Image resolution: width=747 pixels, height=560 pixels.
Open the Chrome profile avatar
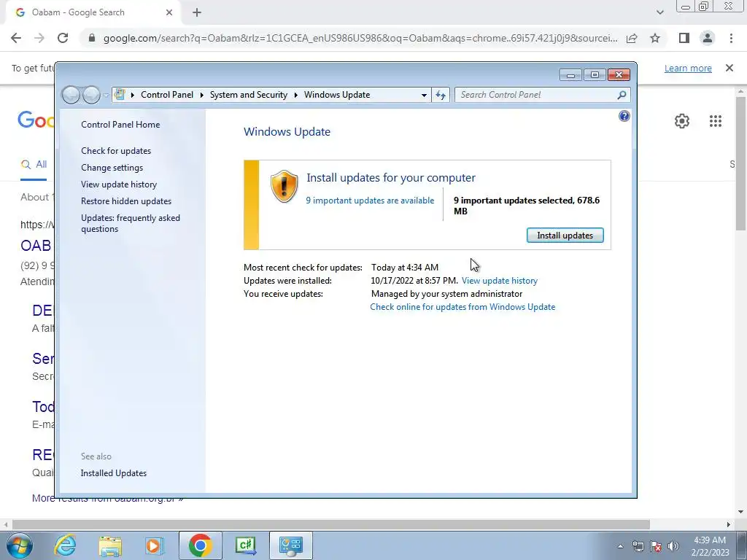tap(708, 38)
